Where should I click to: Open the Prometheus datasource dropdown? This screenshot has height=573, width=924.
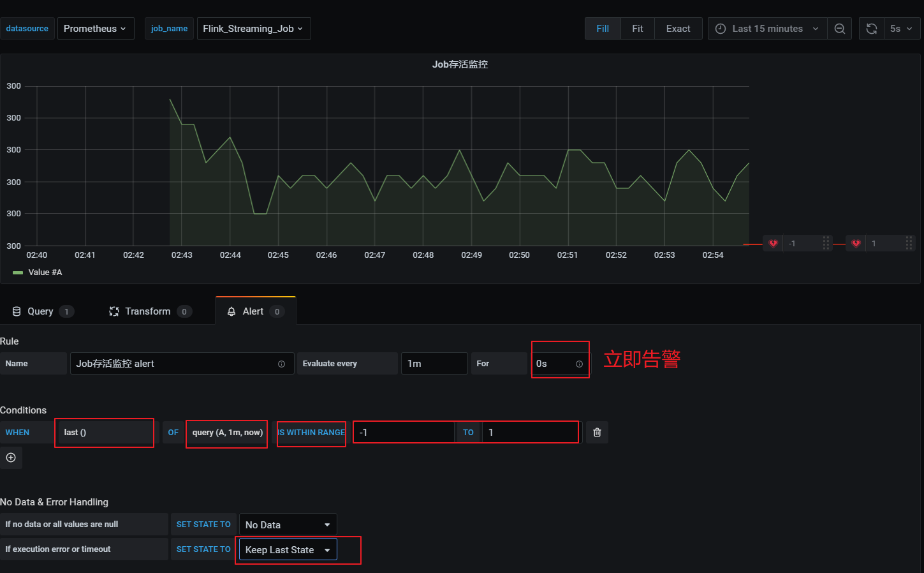point(96,29)
